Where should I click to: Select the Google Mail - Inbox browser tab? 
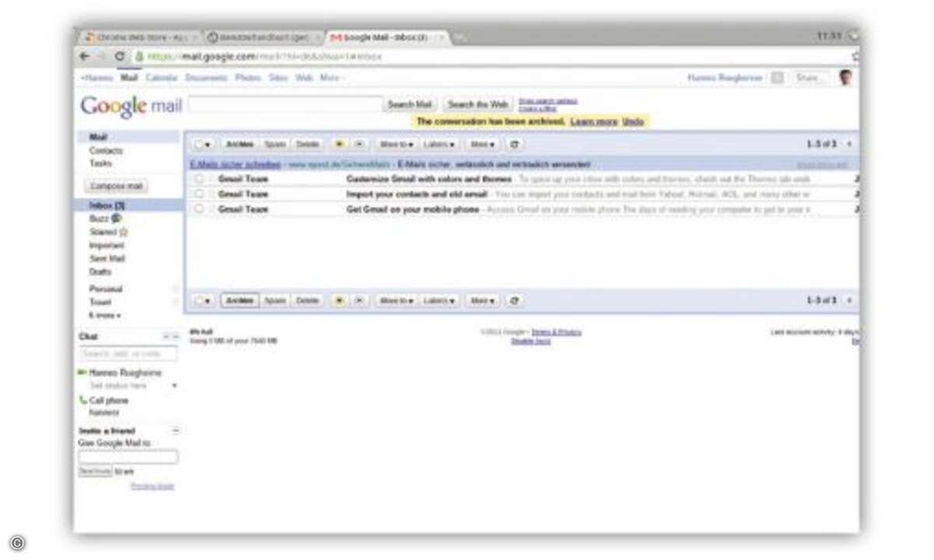coord(385,37)
